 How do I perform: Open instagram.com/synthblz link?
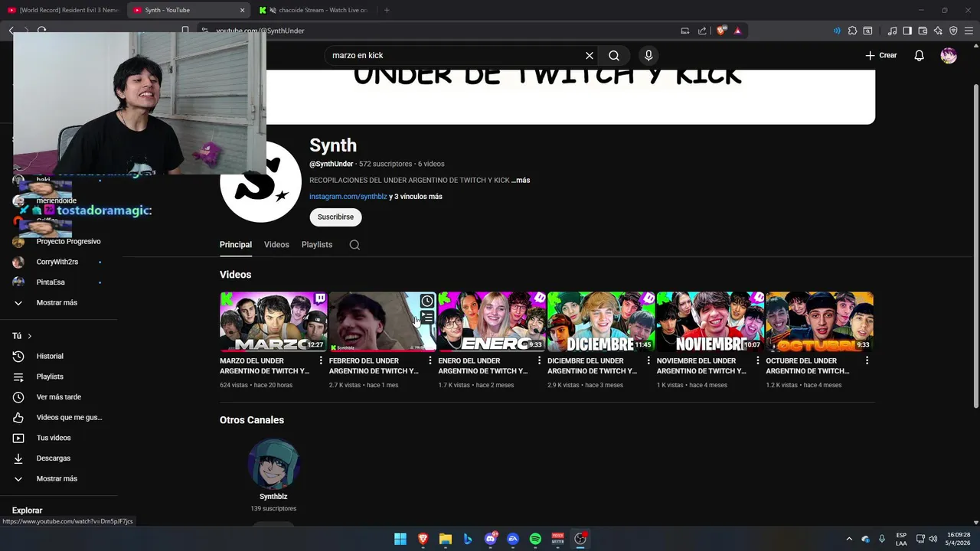click(348, 197)
